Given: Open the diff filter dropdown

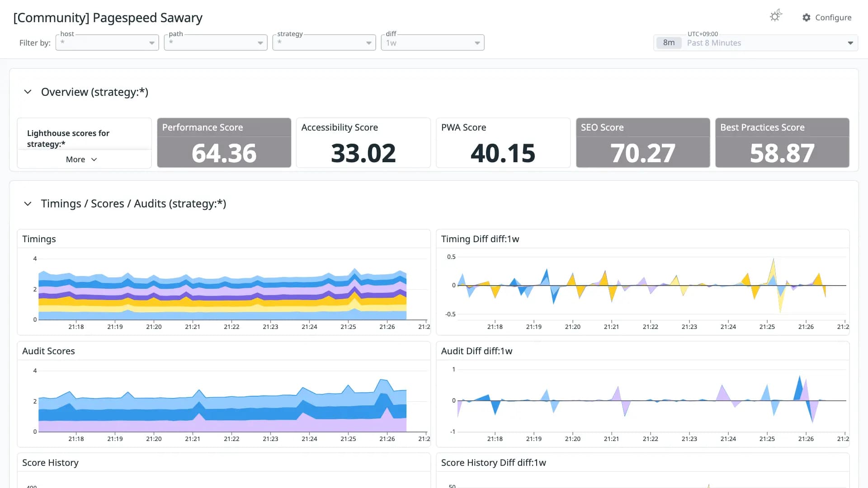Looking at the screenshot, I should pyautogui.click(x=433, y=42).
